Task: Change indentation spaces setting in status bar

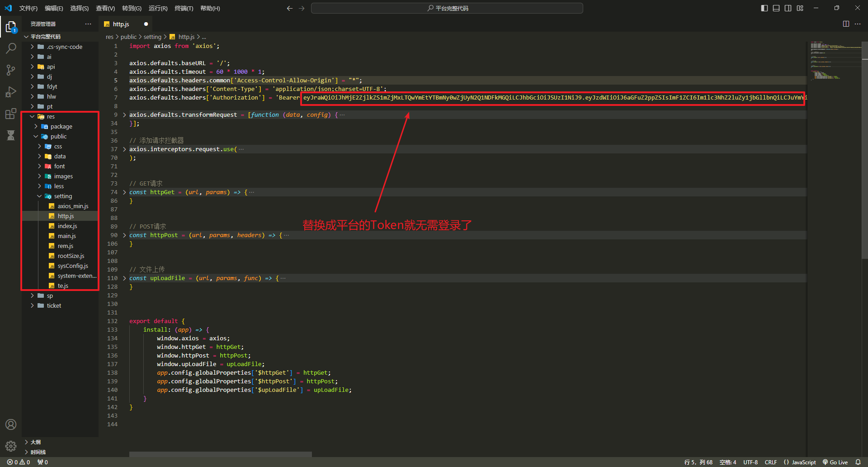Action: tap(728, 462)
